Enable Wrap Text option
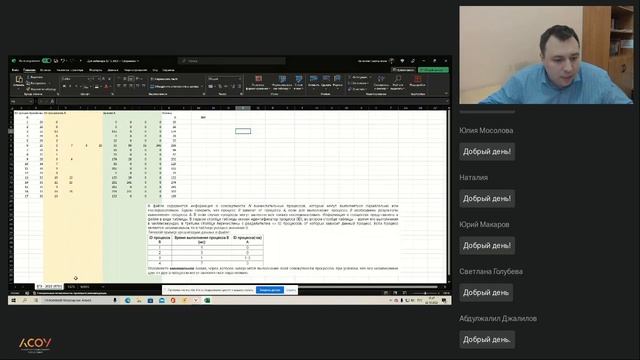 [164, 79]
